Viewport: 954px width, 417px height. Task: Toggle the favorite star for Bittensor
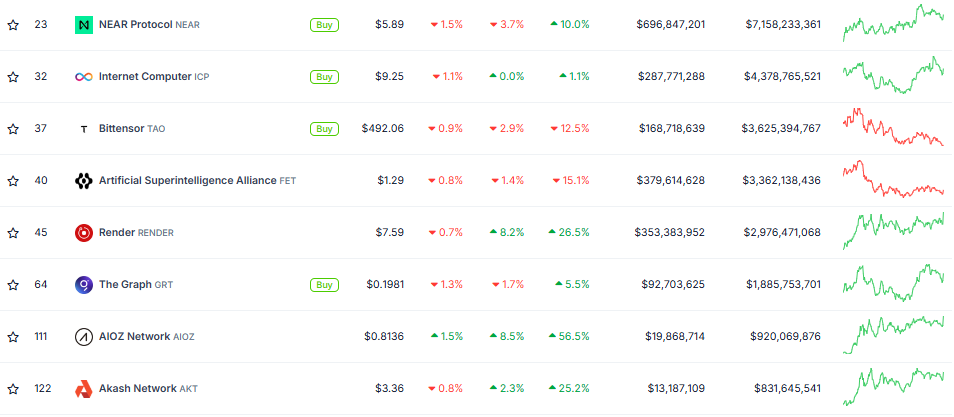[x=13, y=129]
